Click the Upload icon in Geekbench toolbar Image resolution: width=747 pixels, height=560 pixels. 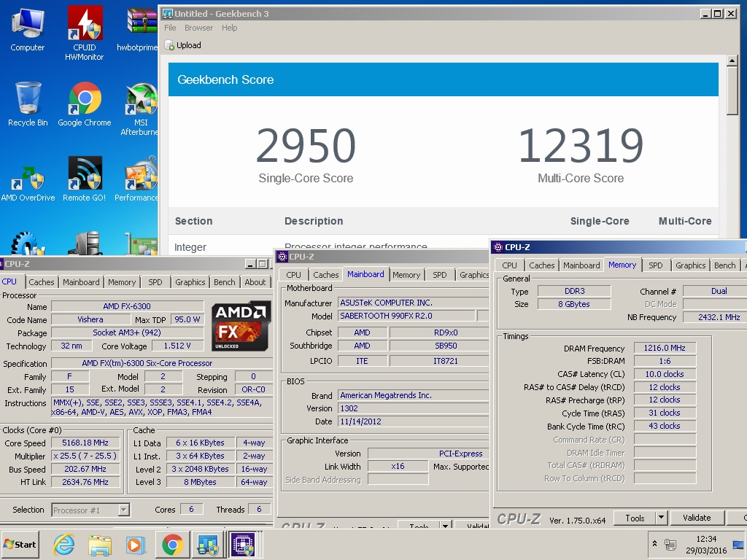point(169,45)
